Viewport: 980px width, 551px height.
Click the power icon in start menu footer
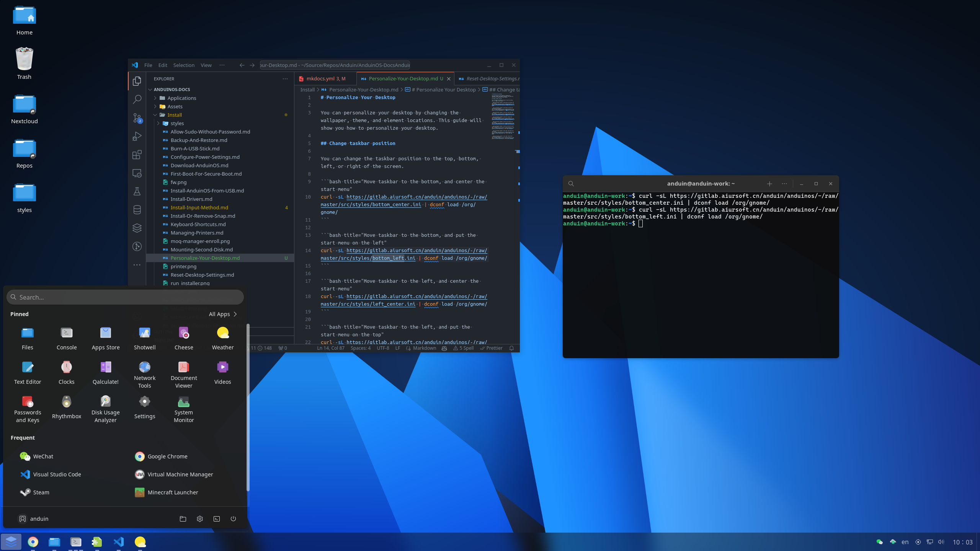tap(233, 519)
